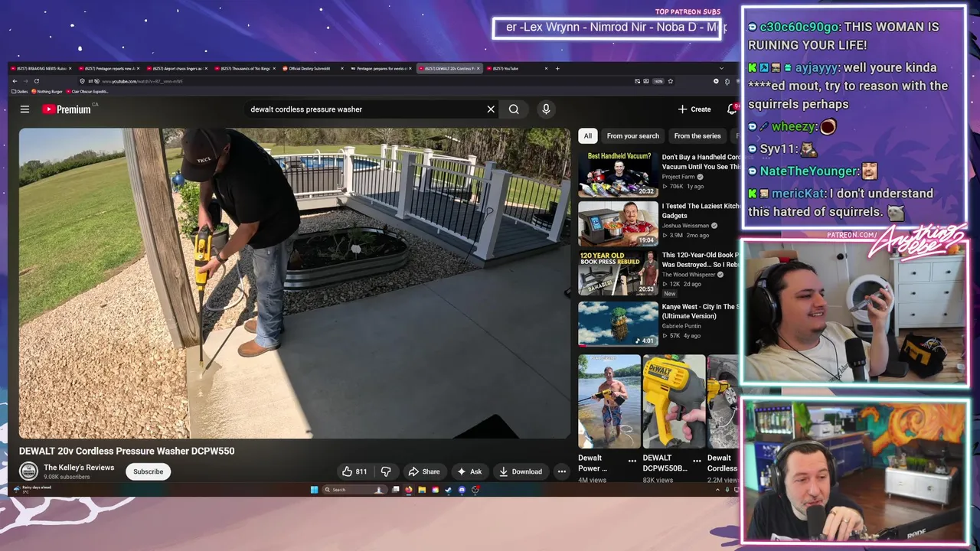Go to YouTube Premium home logo
The width and height of the screenshot is (980, 551).
pos(67,109)
